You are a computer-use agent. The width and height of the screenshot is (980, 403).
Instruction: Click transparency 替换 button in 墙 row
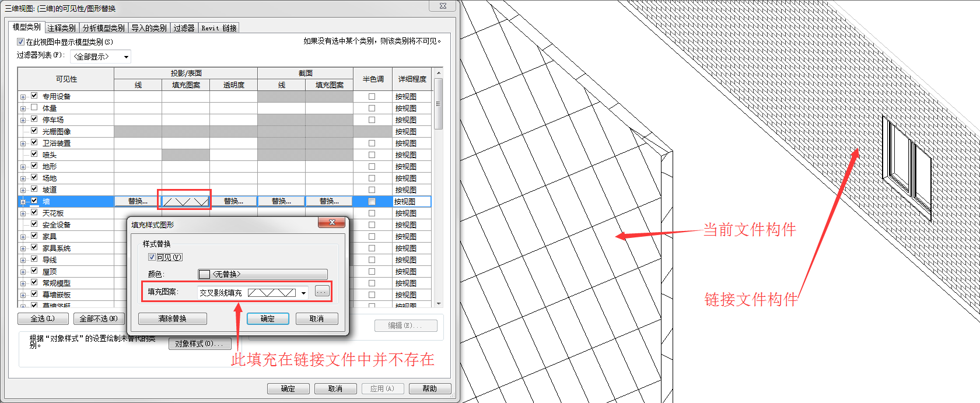click(x=233, y=201)
